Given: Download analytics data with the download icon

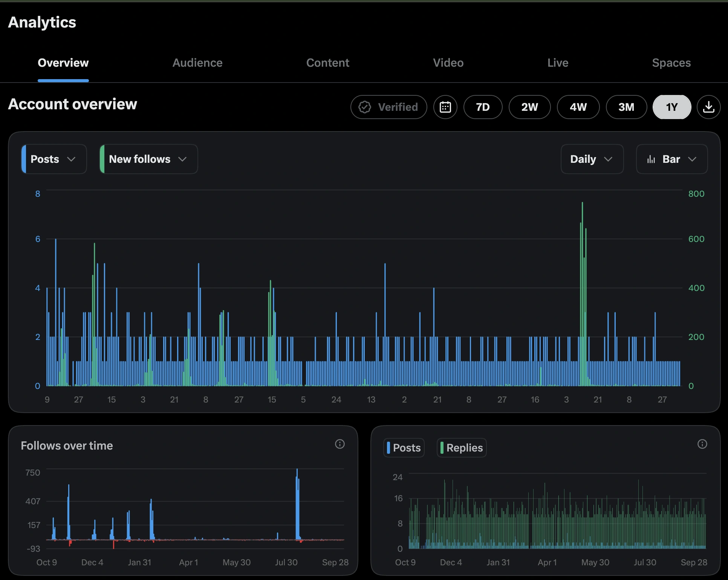Looking at the screenshot, I should pos(708,107).
